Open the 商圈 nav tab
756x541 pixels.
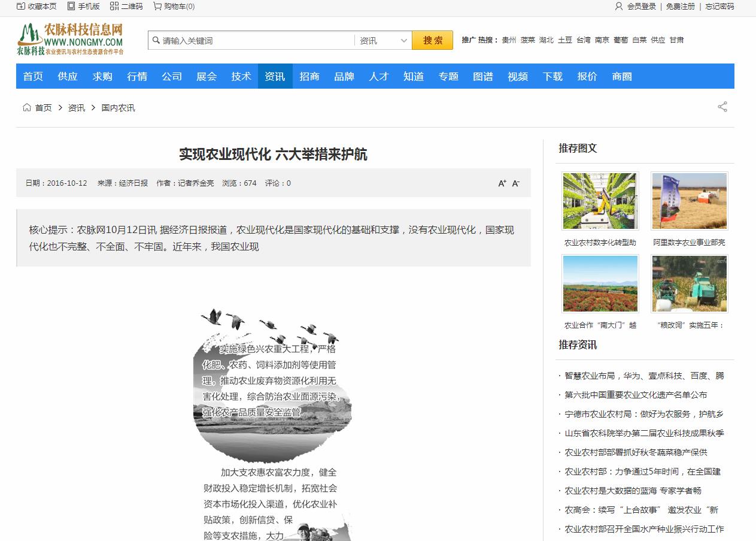pos(622,76)
